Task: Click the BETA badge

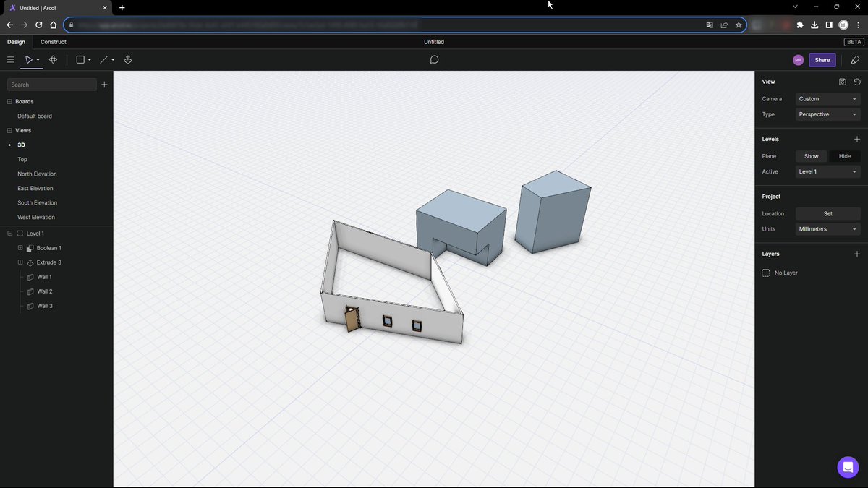Action: [854, 42]
